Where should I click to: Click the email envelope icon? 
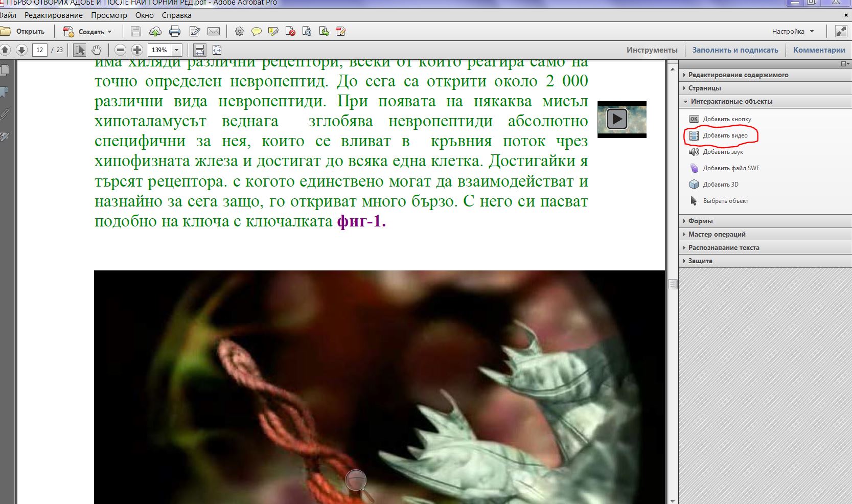pos(214,32)
